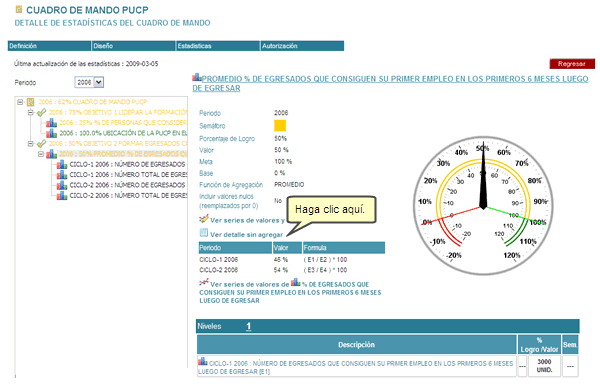
Task: Click the tree root scorecard icon for 2006 : 62%
Action: [31, 102]
